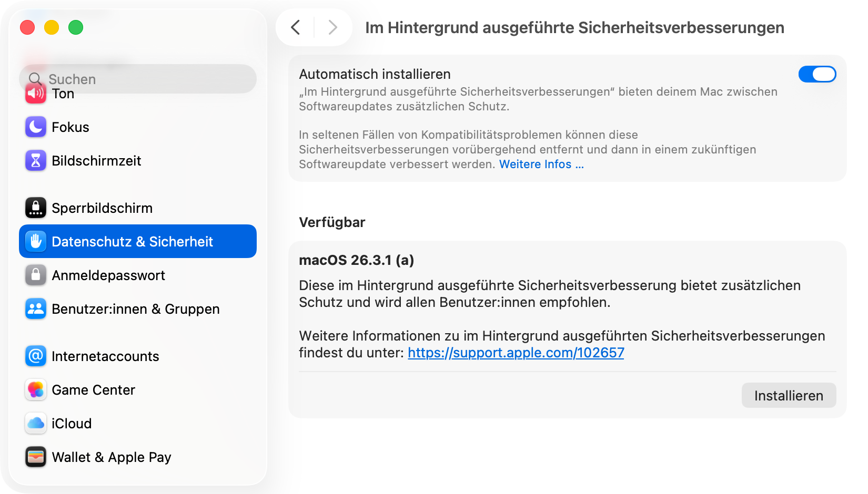Click the Game Center colorful icon
This screenshot has height=494, width=868.
point(35,390)
